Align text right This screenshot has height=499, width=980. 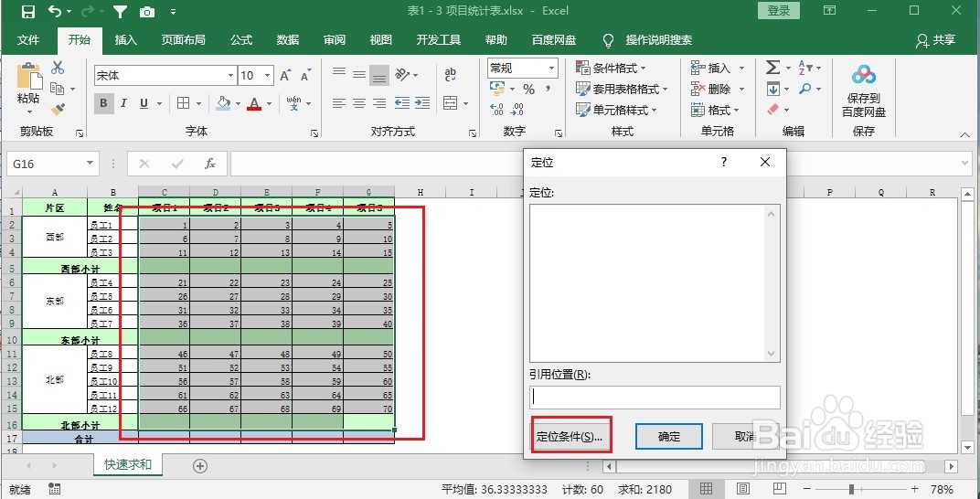tap(378, 103)
